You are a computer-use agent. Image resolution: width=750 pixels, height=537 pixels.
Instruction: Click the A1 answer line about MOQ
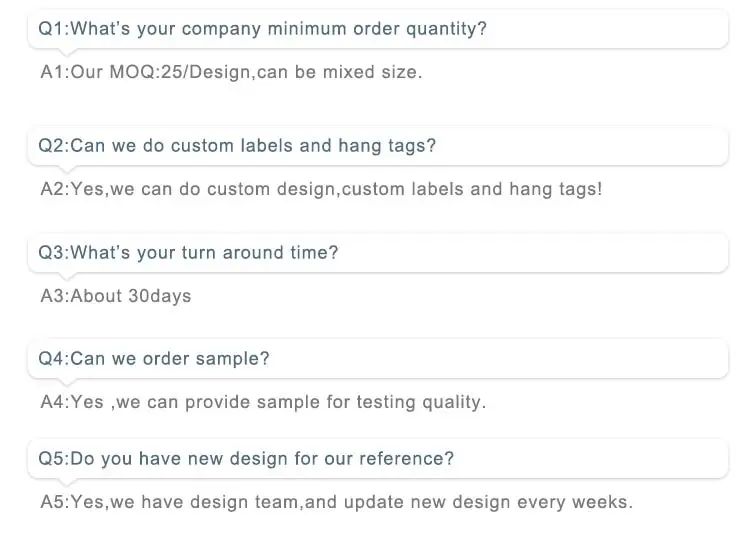231,73
